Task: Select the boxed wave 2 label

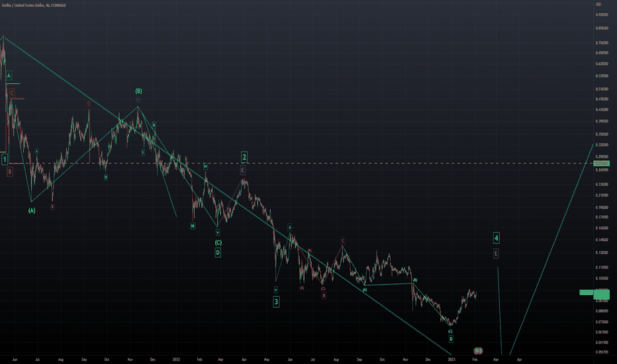Action: pos(244,158)
